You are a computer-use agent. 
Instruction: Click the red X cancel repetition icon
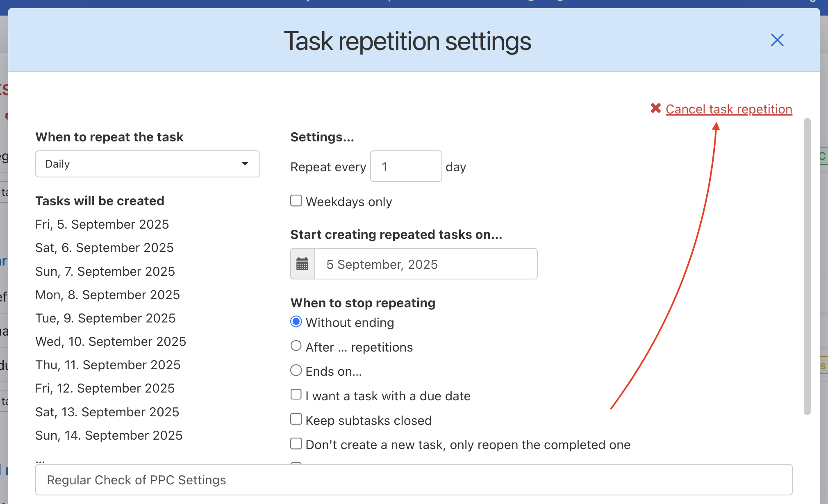655,109
